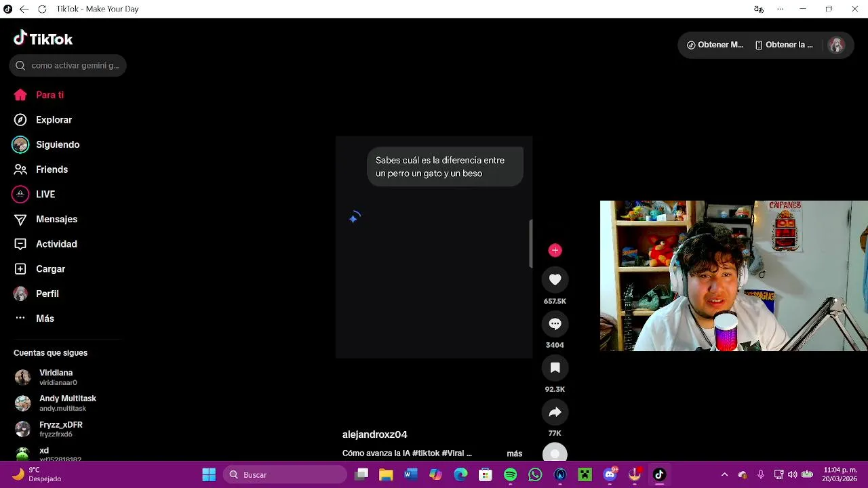
Task: Open the Windows Start menu
Action: [x=209, y=474]
